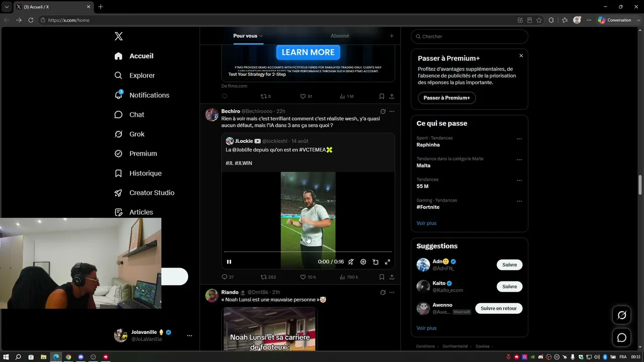The width and height of the screenshot is (644, 362).
Task: Add a timeline tab with the plus icon
Action: pos(391,36)
